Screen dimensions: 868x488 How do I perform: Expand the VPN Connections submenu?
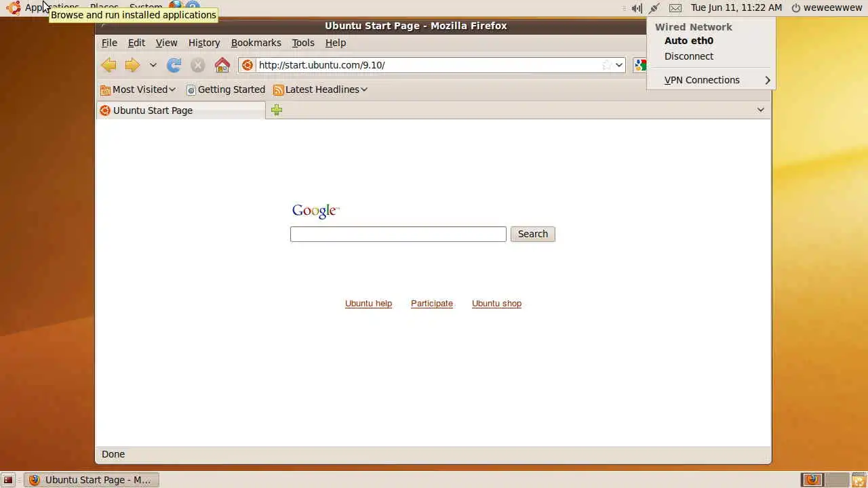coord(711,80)
